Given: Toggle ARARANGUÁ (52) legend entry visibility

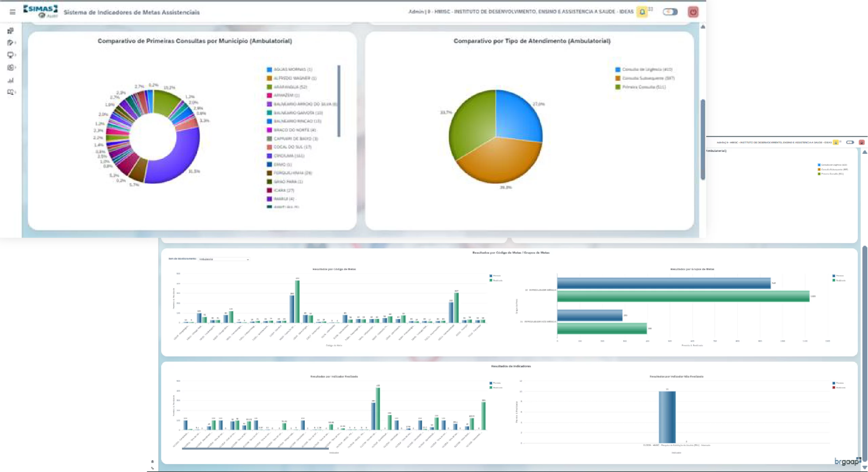Looking at the screenshot, I should [290, 87].
